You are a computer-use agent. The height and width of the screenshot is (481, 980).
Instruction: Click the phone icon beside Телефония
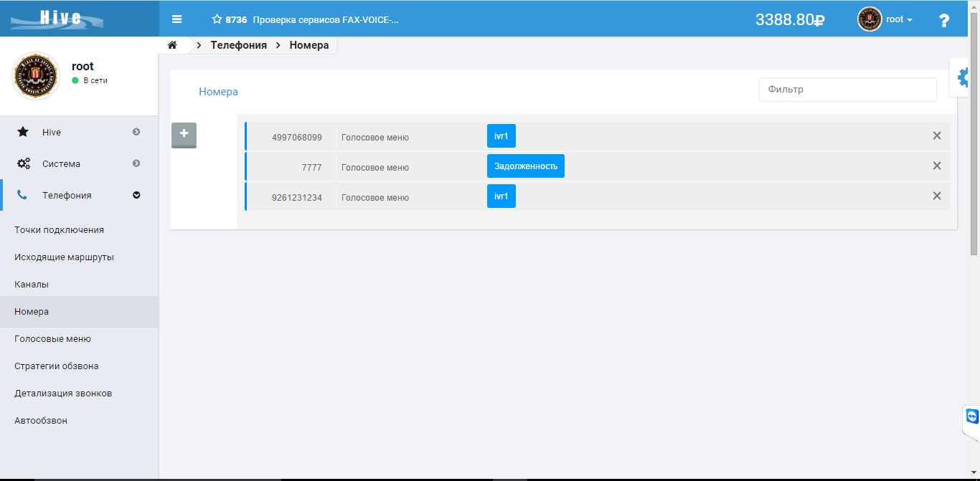pyautogui.click(x=22, y=195)
